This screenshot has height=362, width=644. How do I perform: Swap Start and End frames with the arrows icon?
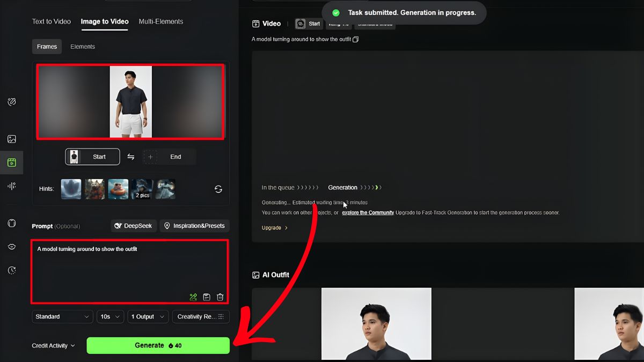tap(130, 157)
